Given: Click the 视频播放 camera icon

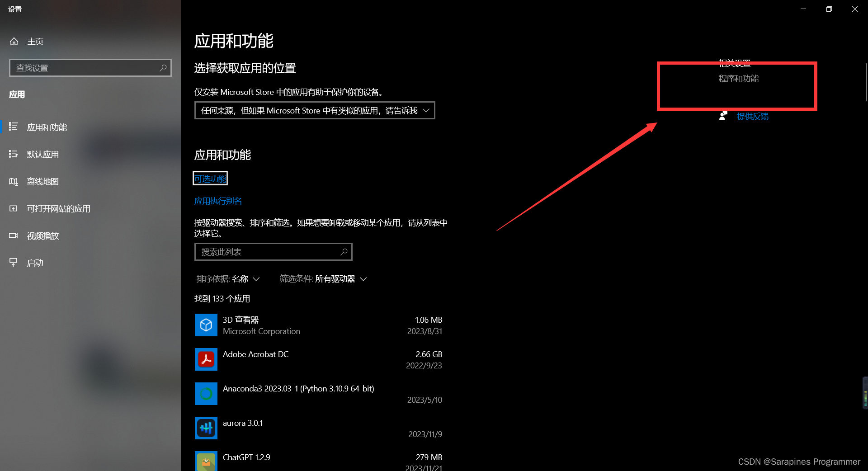Looking at the screenshot, I should 14,235.
